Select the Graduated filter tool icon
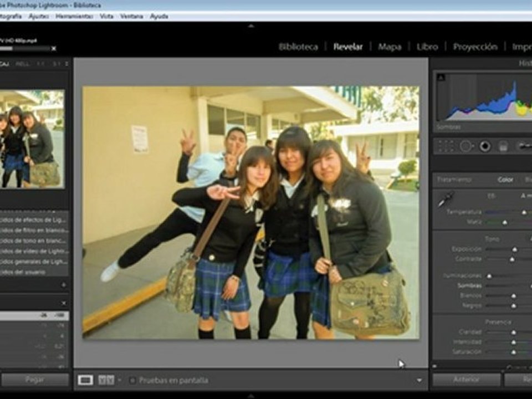 click(503, 146)
